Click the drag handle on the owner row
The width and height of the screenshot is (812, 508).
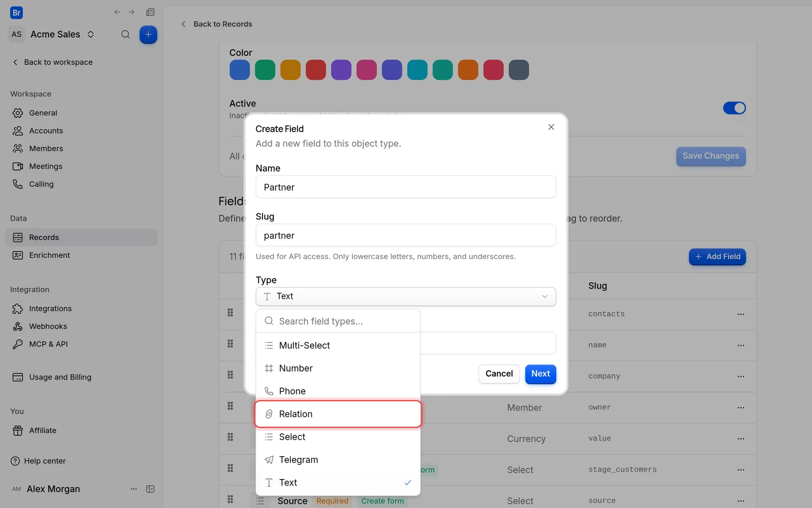[x=230, y=406]
